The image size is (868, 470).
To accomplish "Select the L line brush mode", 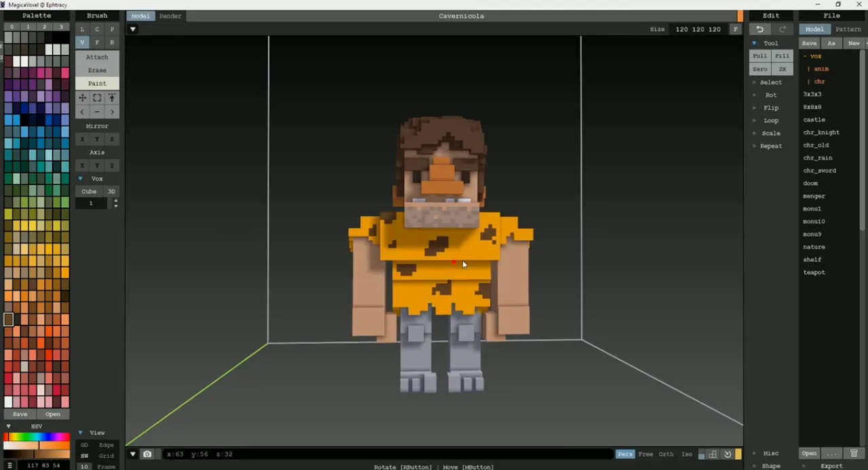I will click(82, 29).
